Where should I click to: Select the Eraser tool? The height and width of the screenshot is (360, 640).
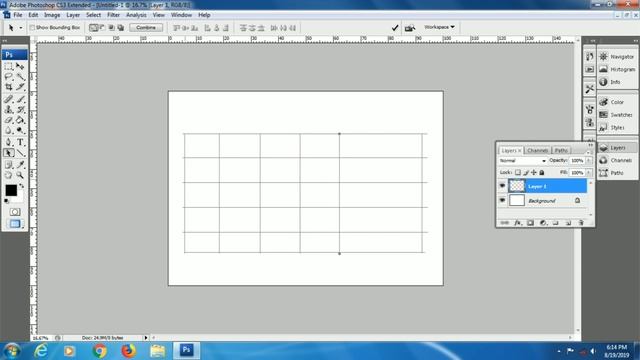pos(9,120)
